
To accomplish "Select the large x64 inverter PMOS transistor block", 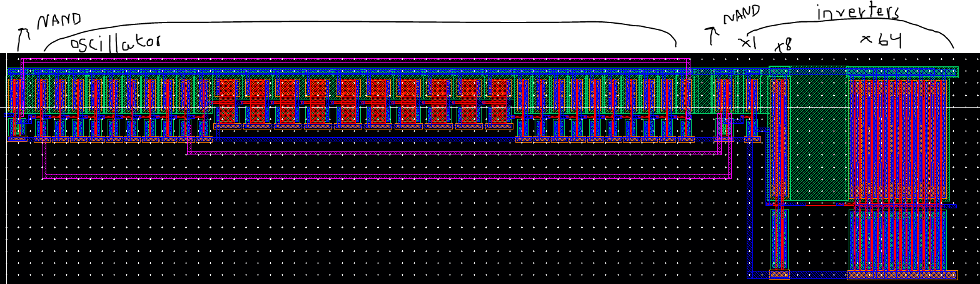I will click(899, 139).
